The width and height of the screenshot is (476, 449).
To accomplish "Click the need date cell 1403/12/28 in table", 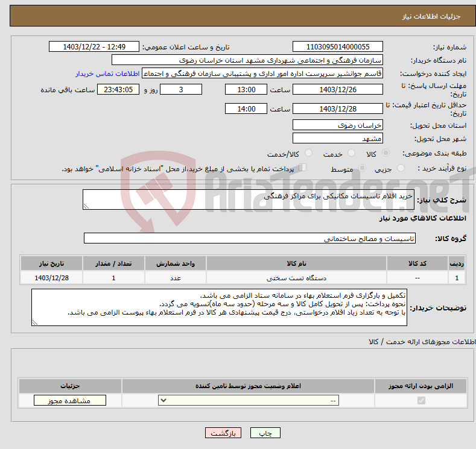I will point(51,278).
